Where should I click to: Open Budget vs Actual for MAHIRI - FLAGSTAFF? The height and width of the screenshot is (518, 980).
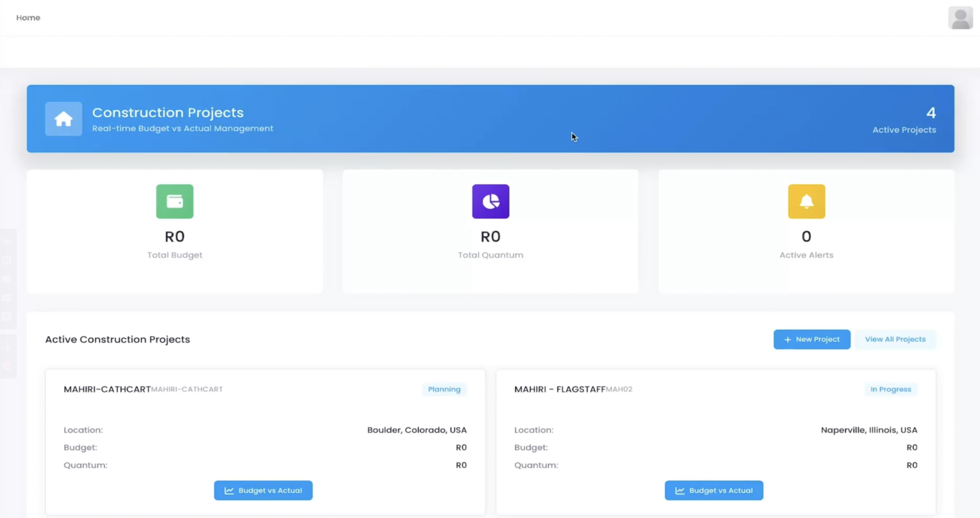(x=714, y=490)
